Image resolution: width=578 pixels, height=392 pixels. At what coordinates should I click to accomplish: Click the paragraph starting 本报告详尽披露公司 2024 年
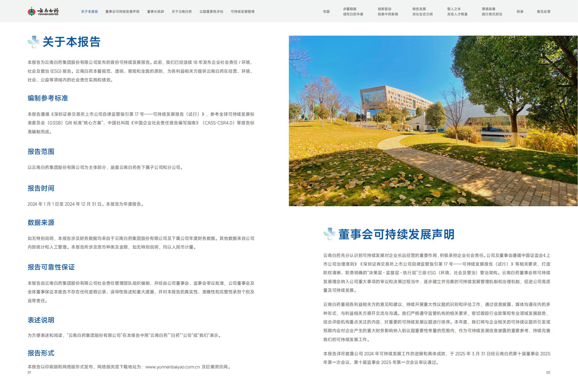(x=437, y=358)
